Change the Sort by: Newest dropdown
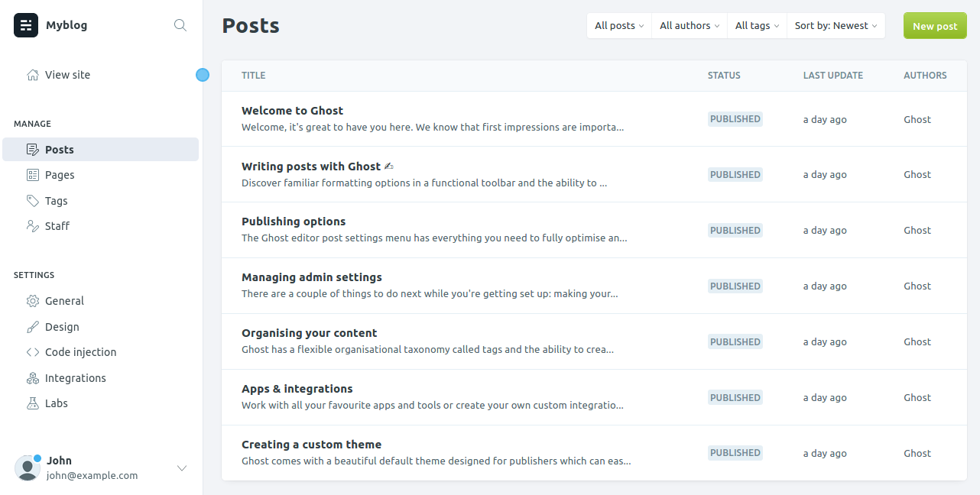 point(836,26)
